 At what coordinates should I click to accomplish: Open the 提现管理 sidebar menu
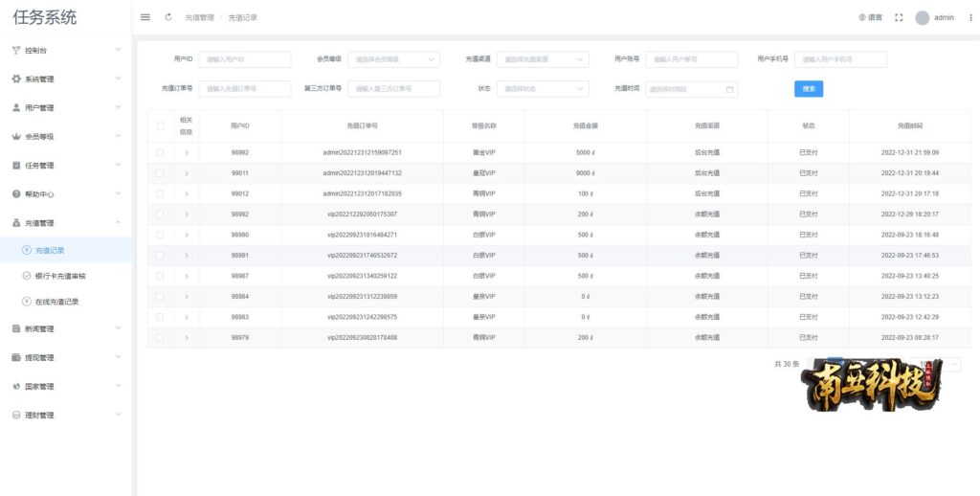pyautogui.click(x=66, y=357)
